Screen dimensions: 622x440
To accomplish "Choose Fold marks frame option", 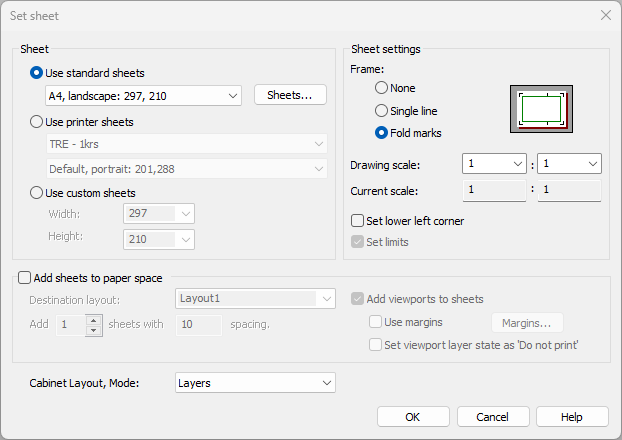I will 381,133.
